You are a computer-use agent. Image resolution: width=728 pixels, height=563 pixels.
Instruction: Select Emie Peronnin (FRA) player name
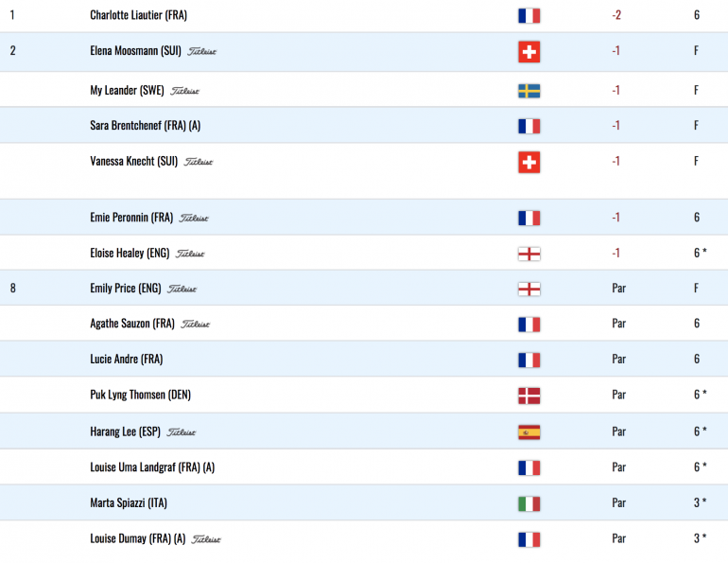(x=131, y=218)
